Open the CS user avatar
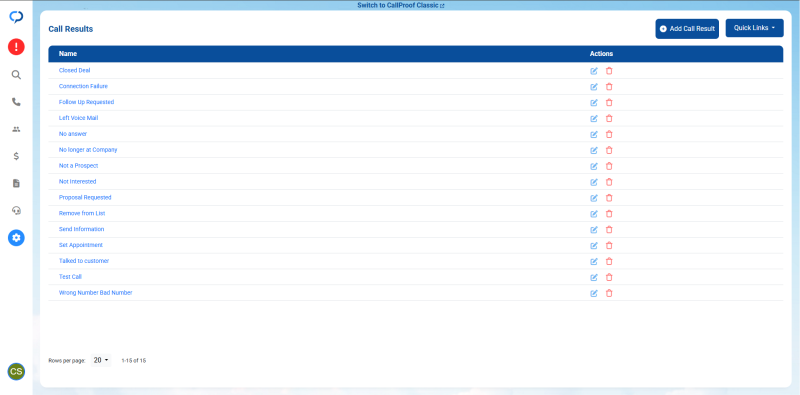 (16, 372)
